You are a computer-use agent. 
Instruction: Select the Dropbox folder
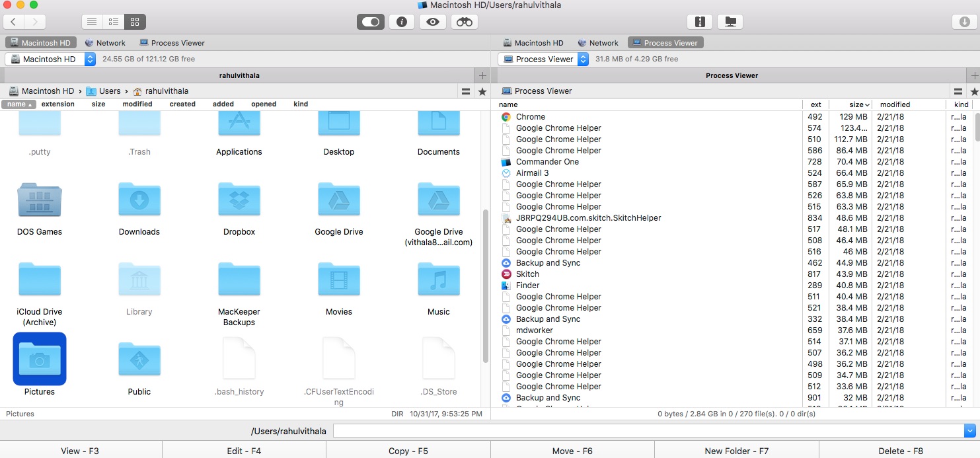click(239, 208)
